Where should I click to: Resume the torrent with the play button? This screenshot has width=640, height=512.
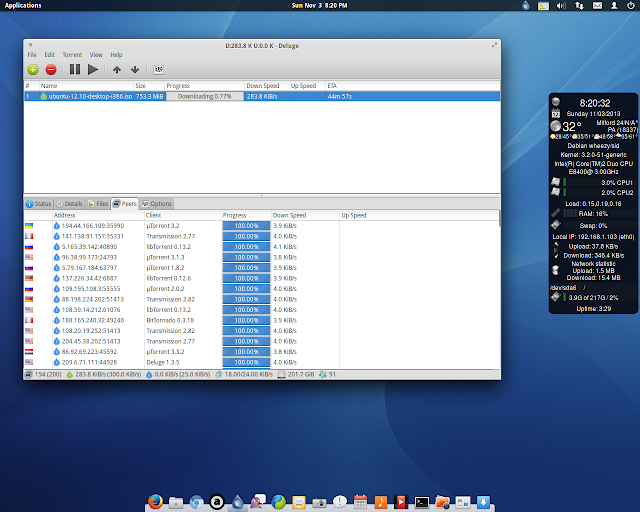[93, 69]
